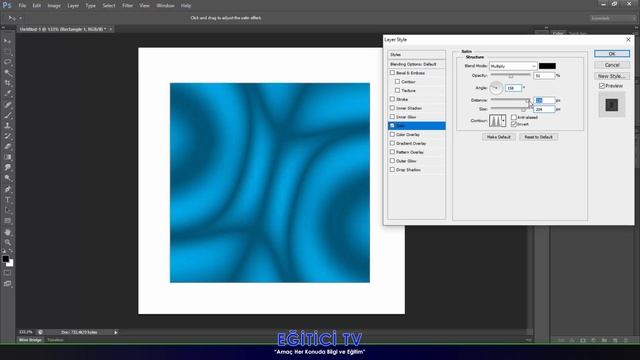Uncheck the Invert checkbox
This screenshot has width=640, height=360.
tap(514, 124)
